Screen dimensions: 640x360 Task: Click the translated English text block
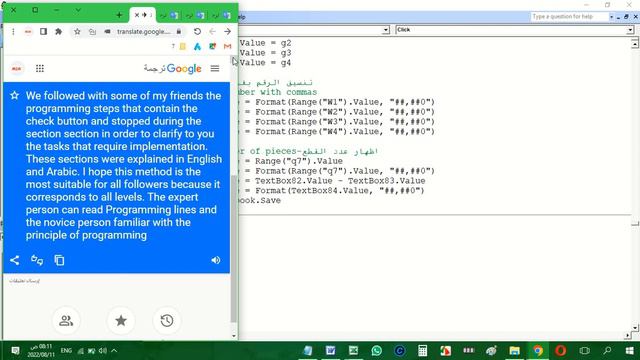[123, 165]
